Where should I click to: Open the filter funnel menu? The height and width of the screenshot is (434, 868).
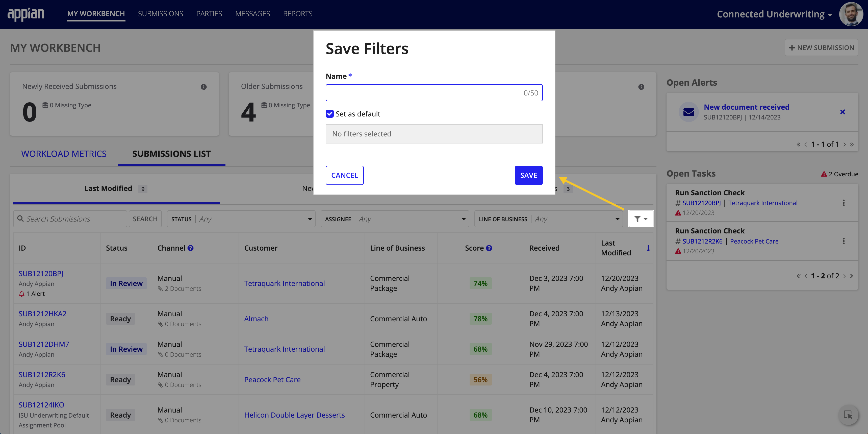coord(641,219)
